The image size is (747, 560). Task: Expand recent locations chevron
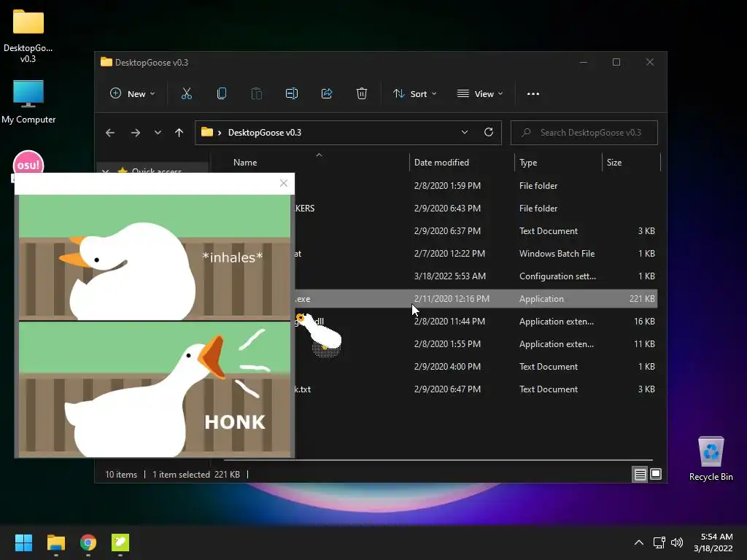(158, 133)
